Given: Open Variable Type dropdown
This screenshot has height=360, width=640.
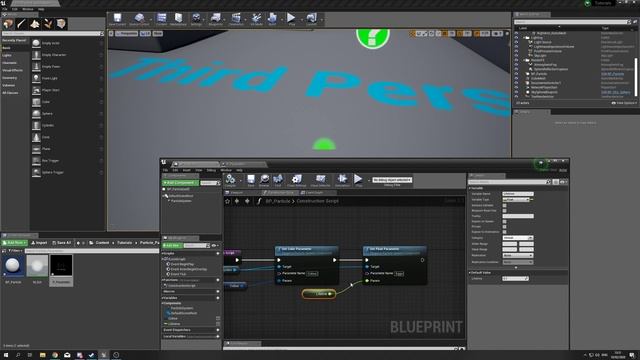Looking at the screenshot, I should [516, 200].
